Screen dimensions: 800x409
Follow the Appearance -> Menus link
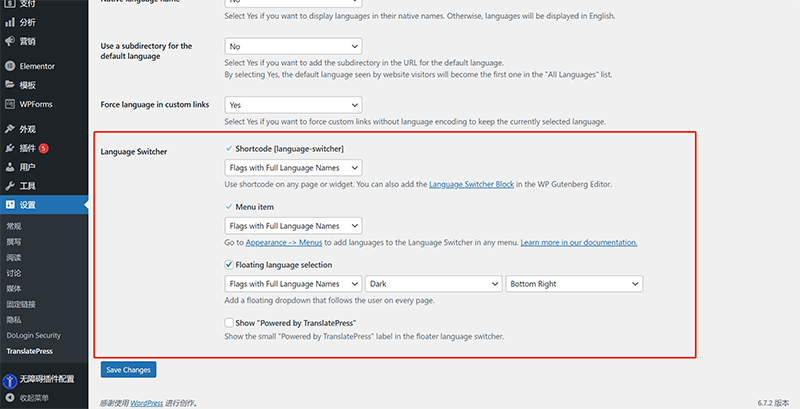click(284, 243)
